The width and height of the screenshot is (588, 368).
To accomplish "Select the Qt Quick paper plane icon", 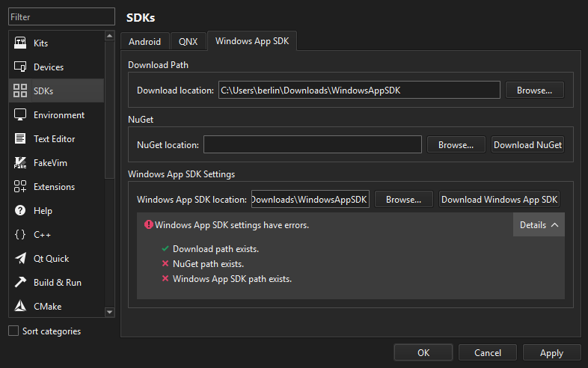I will click(20, 259).
